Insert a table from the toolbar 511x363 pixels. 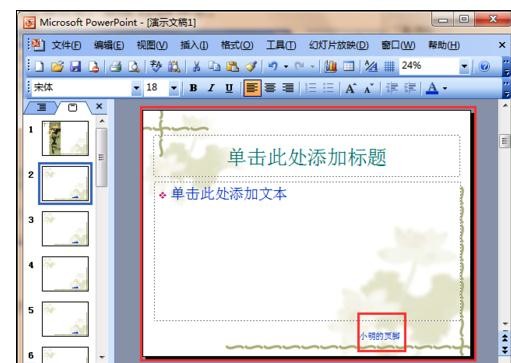[x=349, y=67]
